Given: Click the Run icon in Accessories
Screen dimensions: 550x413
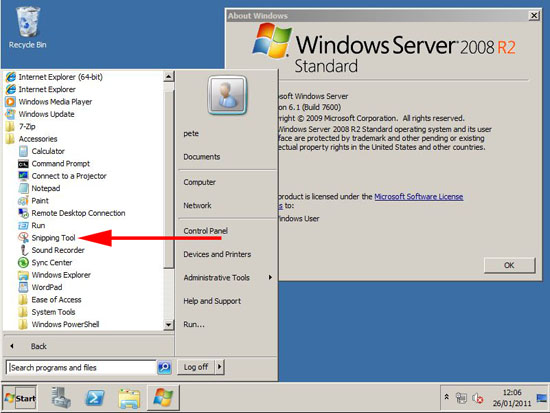Looking at the screenshot, I should click(24, 226).
